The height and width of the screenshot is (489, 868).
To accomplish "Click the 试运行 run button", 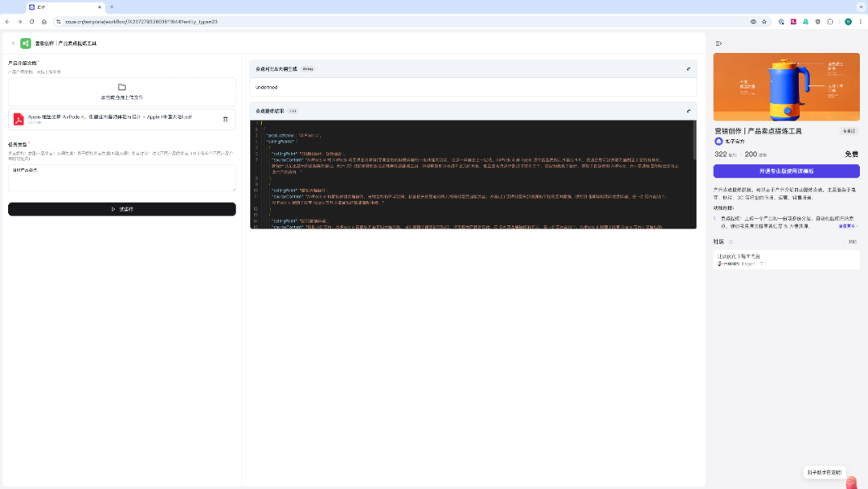I will pos(122,209).
